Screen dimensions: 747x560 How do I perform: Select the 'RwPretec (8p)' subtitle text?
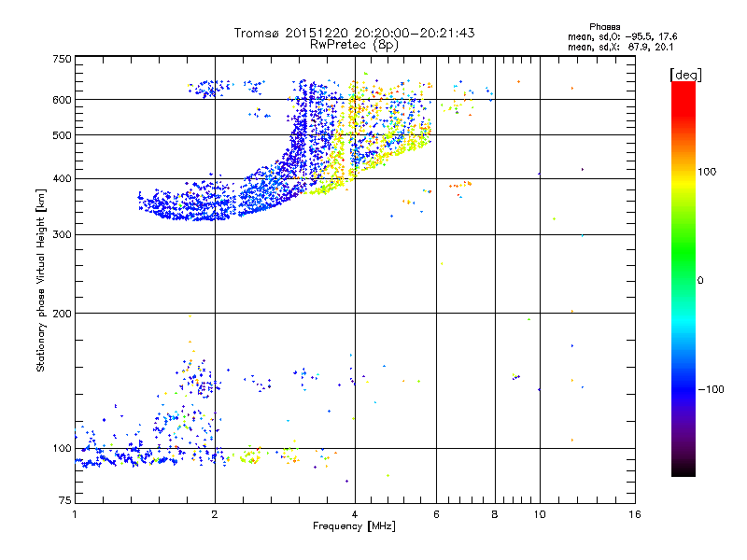[x=354, y=45]
